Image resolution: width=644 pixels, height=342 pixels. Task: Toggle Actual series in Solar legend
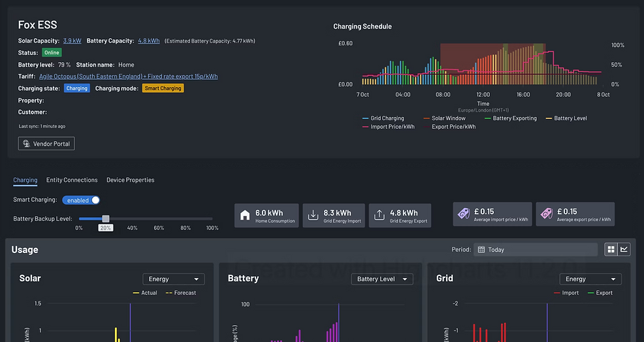145,293
